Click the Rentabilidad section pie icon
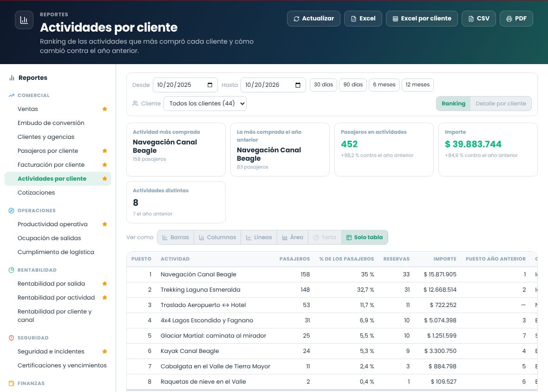 click(x=12, y=270)
